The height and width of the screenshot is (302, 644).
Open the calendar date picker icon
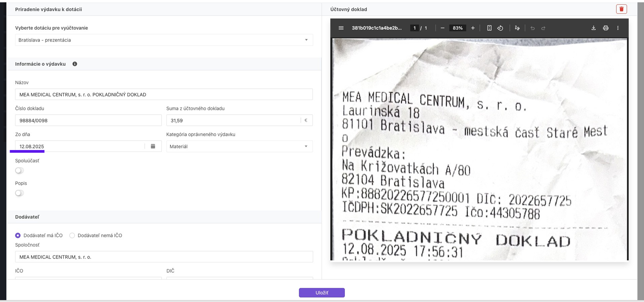click(153, 146)
